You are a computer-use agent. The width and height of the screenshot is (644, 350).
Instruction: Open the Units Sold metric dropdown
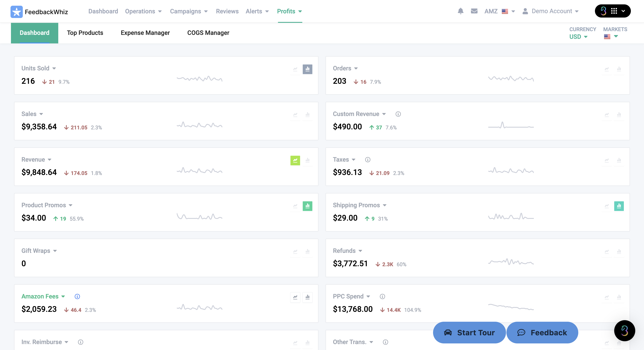click(39, 68)
